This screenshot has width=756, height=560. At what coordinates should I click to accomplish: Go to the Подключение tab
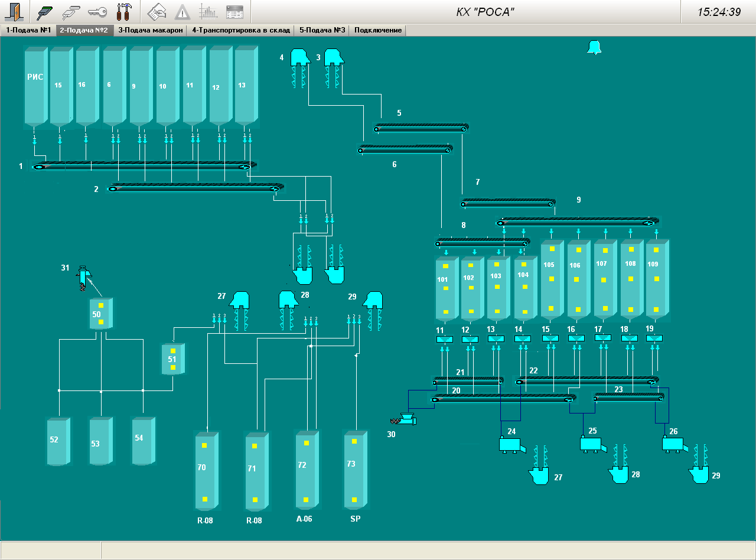(378, 30)
